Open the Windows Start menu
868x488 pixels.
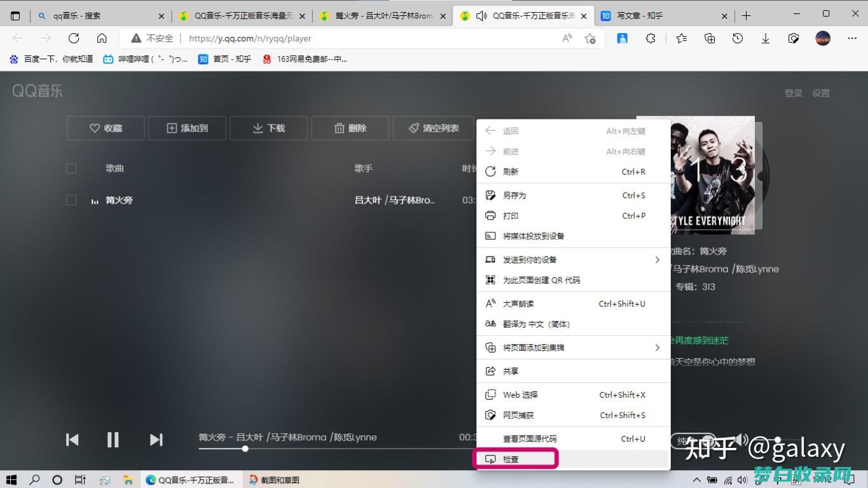11,480
